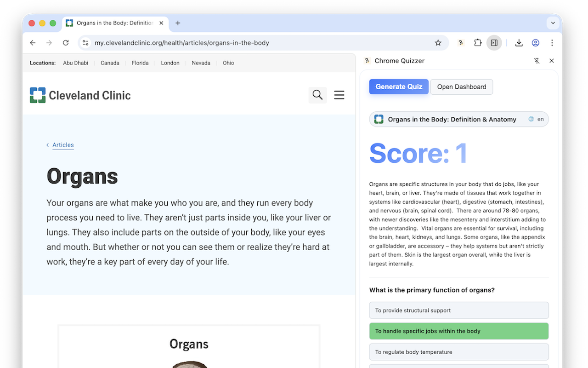Screen dimensions: 588x368
Task: Choose Canada from the locations bar
Action: [x=110, y=63]
